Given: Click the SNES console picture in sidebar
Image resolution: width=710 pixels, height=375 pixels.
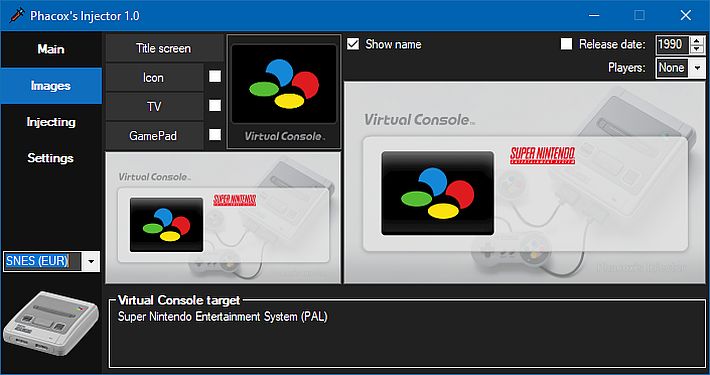Looking at the screenshot, I should [51, 322].
